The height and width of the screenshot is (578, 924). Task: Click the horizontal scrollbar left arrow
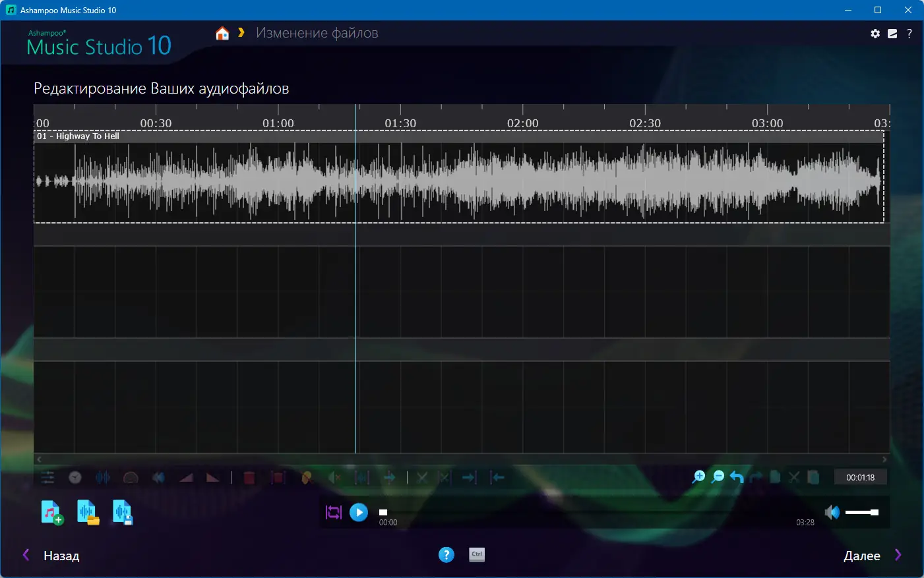point(39,459)
